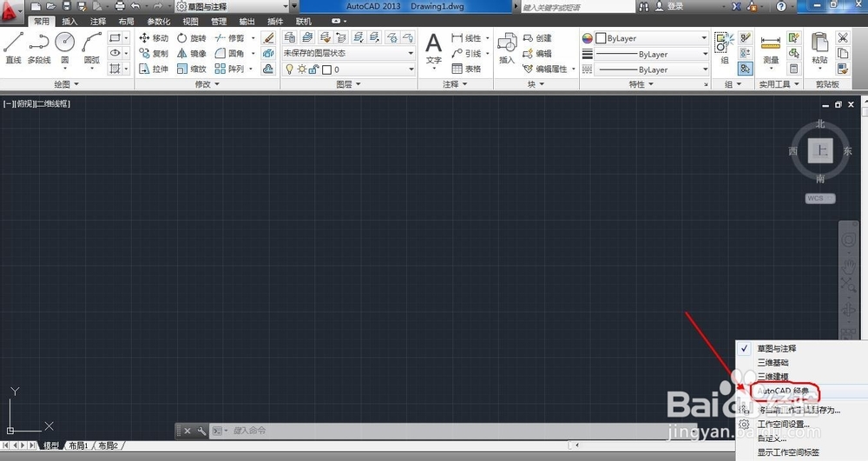
Task: Click the 拉伸 (Stretch) tool
Action: pos(154,69)
